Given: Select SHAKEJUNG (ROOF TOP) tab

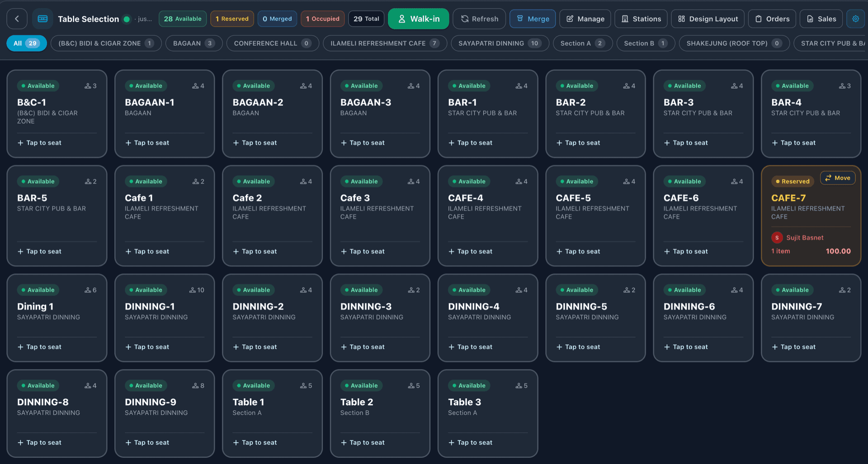Looking at the screenshot, I should (x=734, y=43).
